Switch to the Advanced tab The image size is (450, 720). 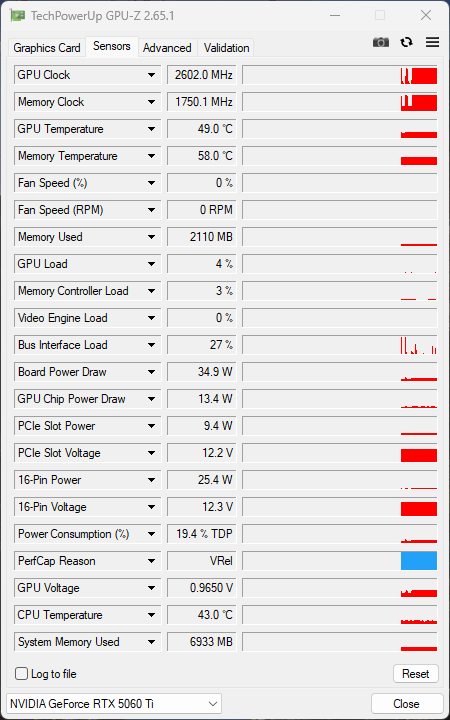pyautogui.click(x=167, y=48)
